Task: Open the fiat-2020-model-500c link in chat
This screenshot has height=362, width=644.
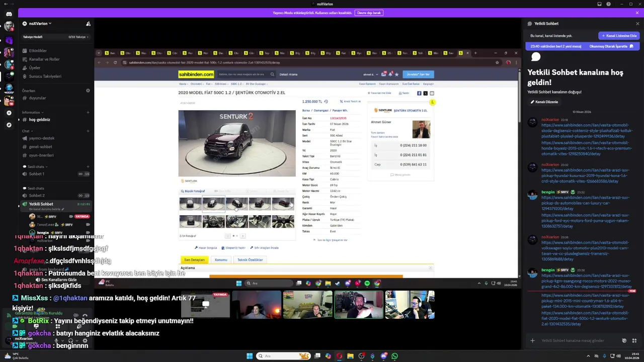Action: [585, 318]
